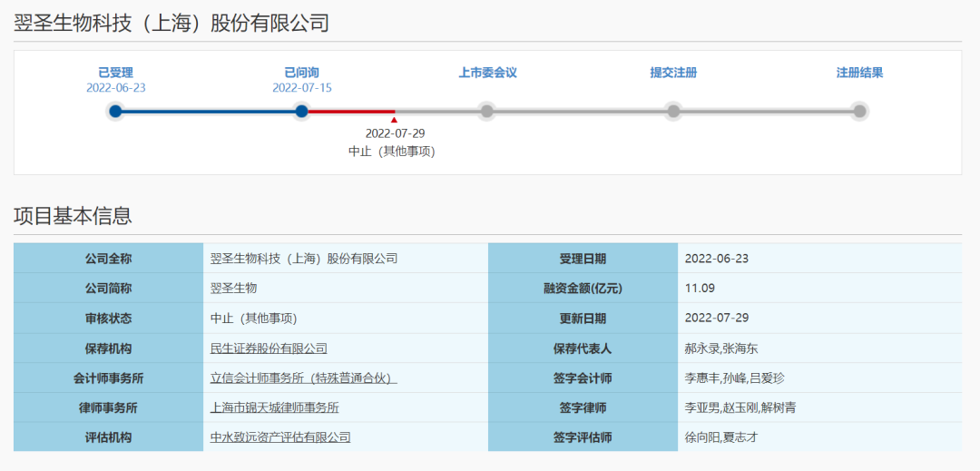Click the 融资金额(亿元) header cell
Image resolution: width=980 pixels, height=471 pixels.
point(583,288)
